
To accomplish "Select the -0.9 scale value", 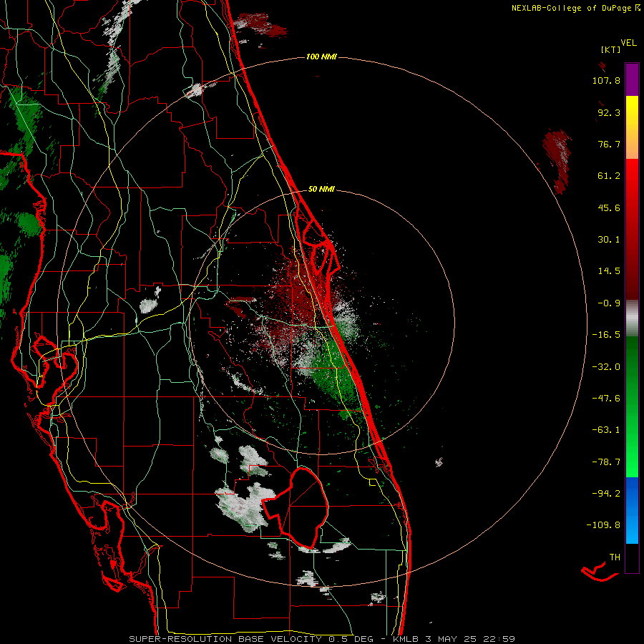I will (x=609, y=303).
